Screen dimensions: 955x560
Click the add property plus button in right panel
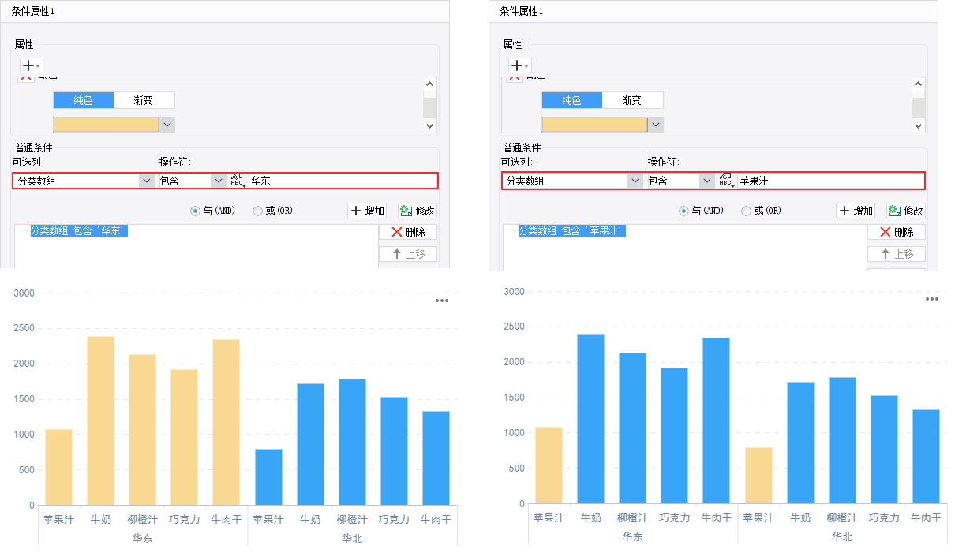coord(519,65)
